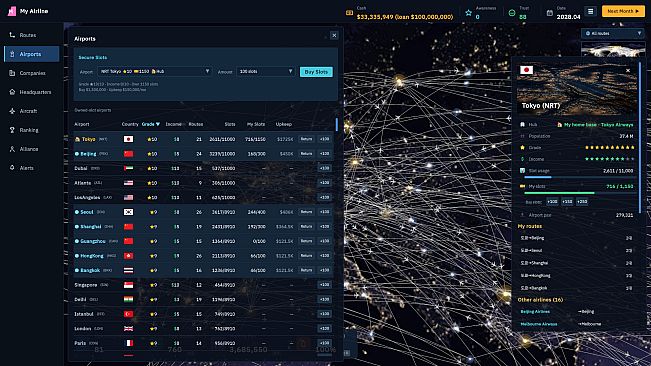Open the hamburger menu in top bar
The image size is (651, 366).
coord(590,11)
